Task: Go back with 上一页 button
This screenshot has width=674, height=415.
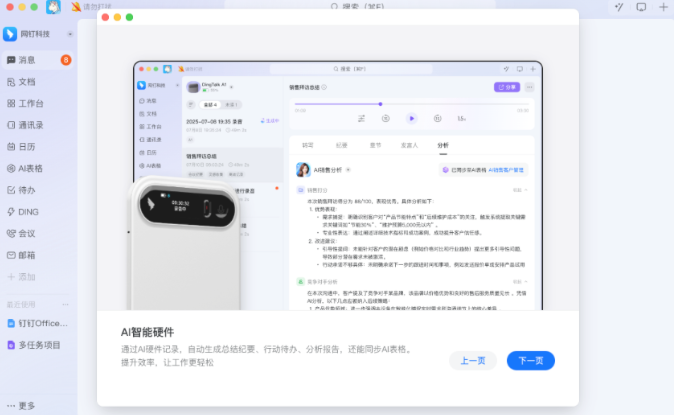Action: pos(473,360)
